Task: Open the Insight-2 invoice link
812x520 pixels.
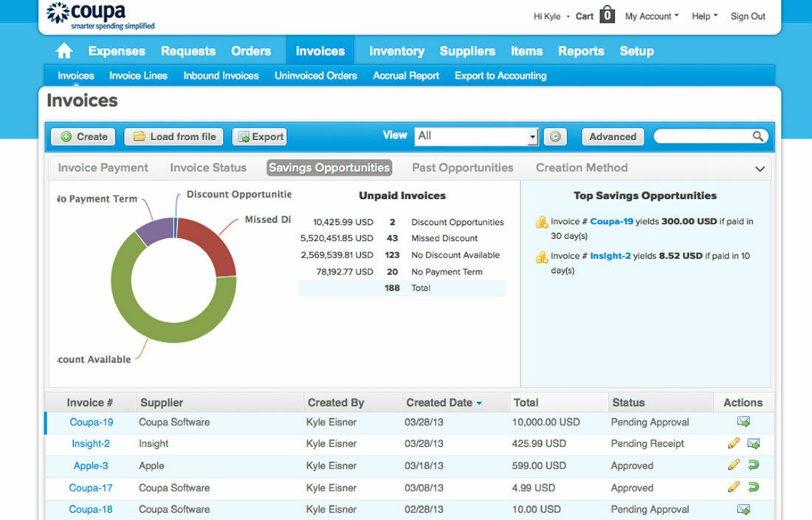Action: (x=90, y=443)
